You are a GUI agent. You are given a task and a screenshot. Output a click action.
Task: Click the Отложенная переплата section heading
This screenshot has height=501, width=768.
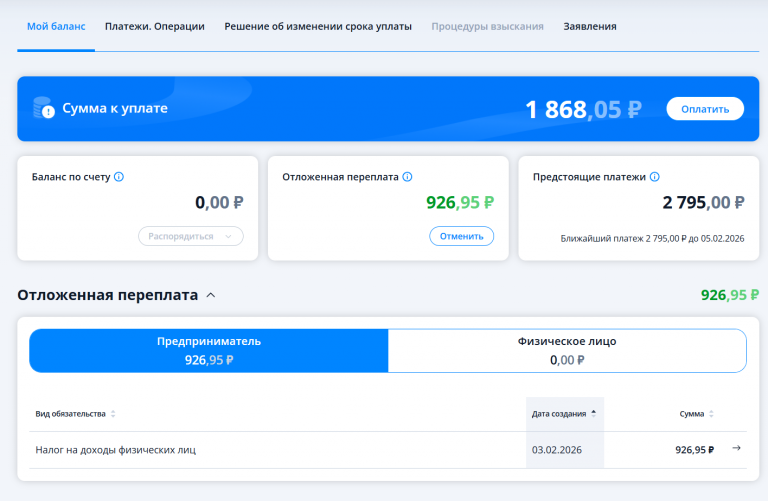108,295
